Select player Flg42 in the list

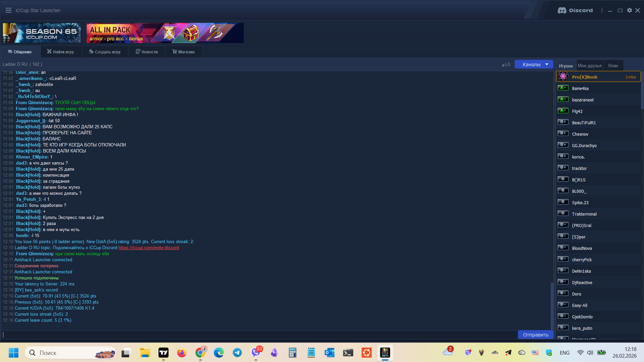[598, 111]
